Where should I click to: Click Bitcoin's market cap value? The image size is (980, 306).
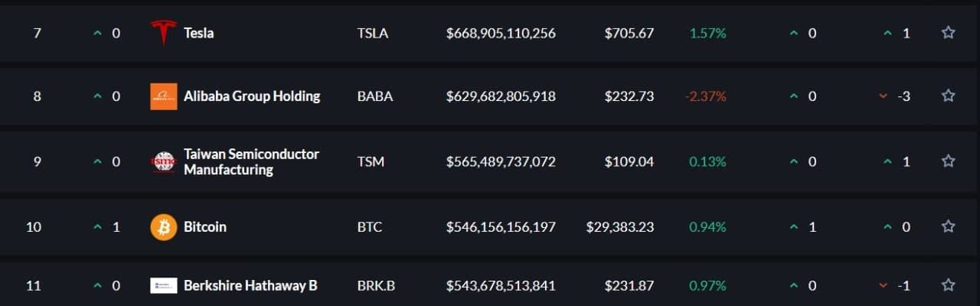(501, 227)
